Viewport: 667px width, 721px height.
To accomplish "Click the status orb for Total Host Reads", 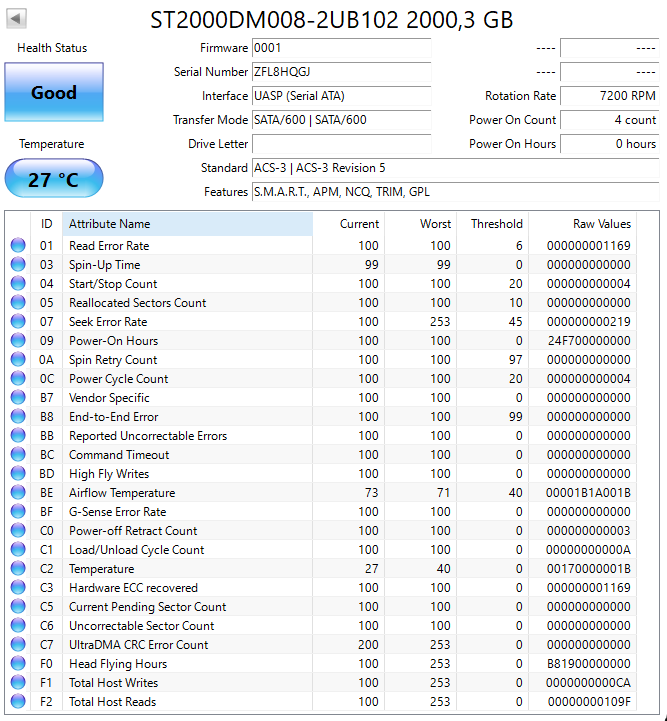I will click(18, 702).
